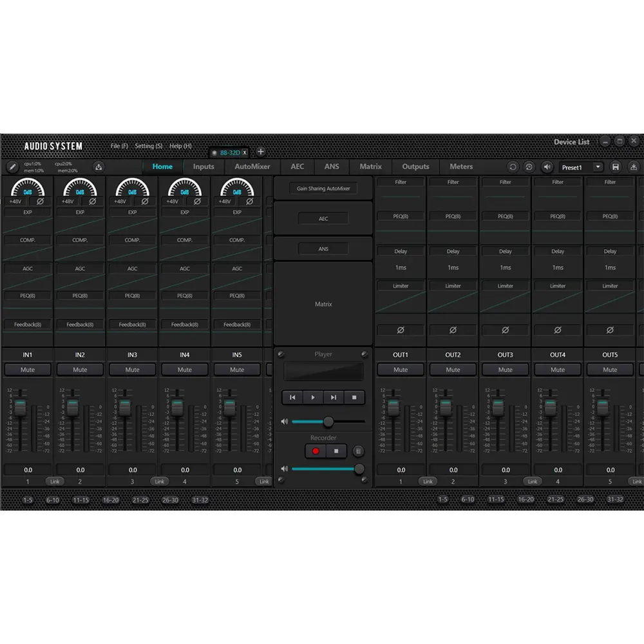644x644 pixels.
Task: Toggle +48V phantom power on IN1
Action: pyautogui.click(x=15, y=201)
